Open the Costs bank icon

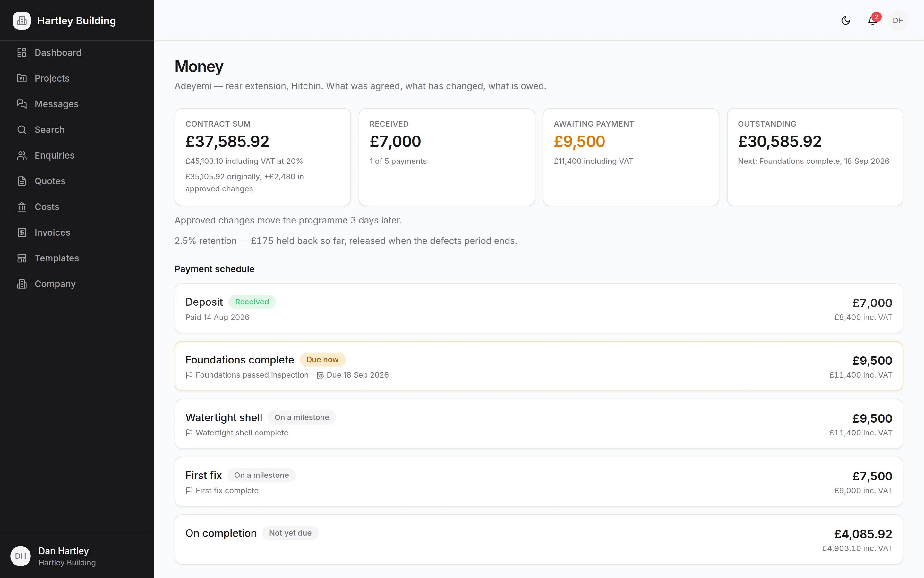click(22, 207)
